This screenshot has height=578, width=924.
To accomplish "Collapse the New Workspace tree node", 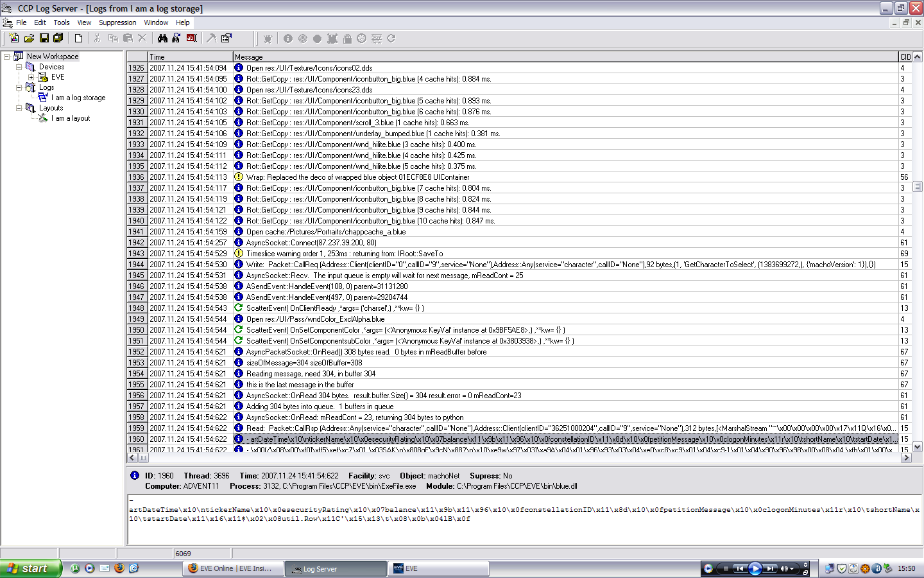I will tap(6, 57).
